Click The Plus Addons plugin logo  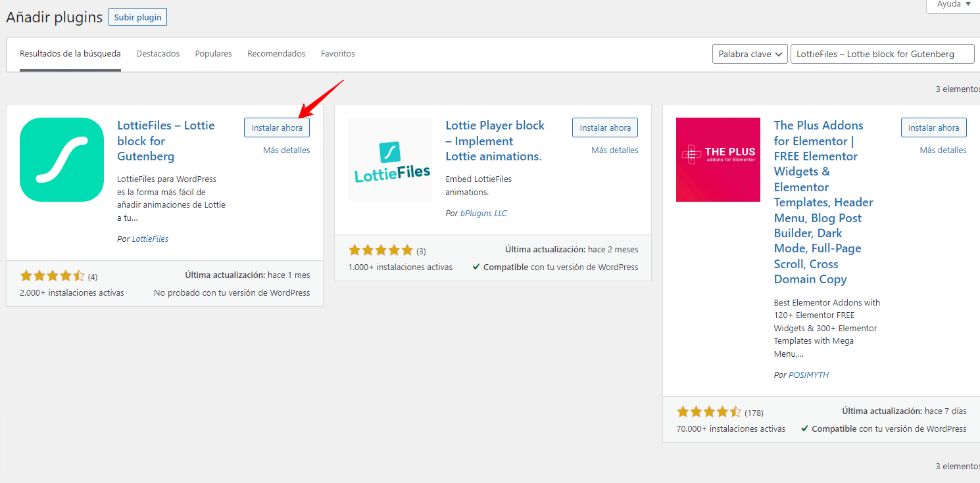[x=718, y=160]
